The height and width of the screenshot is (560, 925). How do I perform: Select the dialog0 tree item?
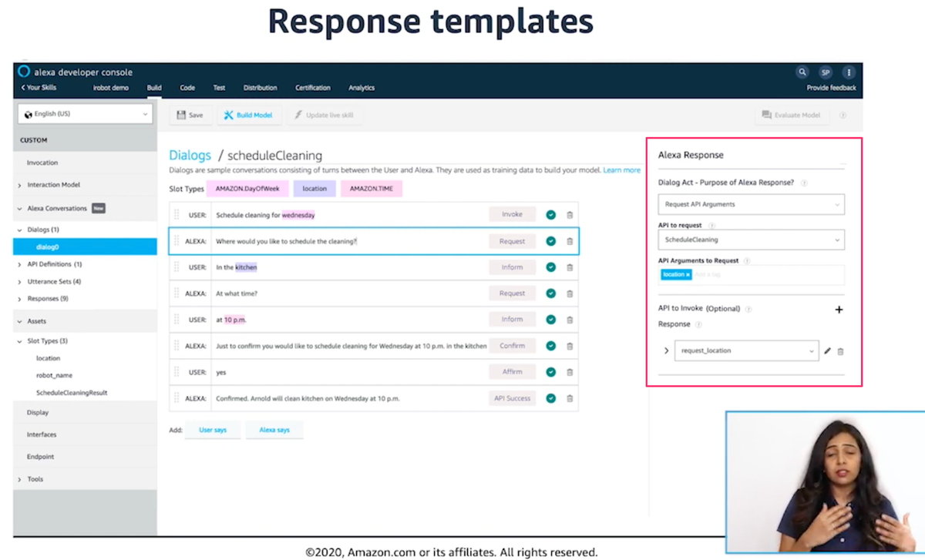point(85,247)
